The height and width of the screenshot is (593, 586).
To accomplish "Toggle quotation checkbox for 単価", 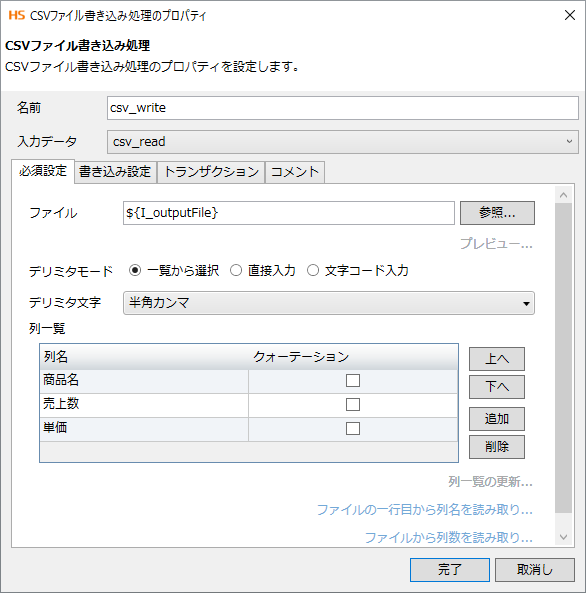I will point(353,428).
